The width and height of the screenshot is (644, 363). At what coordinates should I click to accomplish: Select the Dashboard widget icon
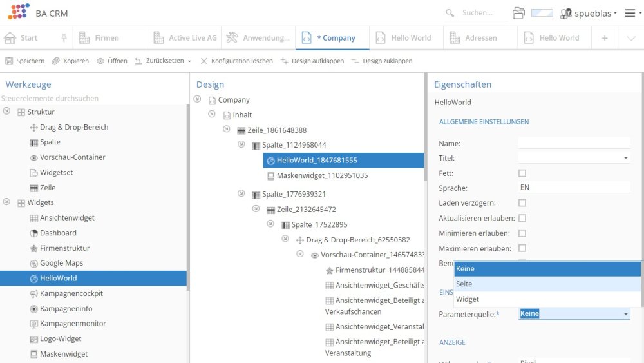click(x=34, y=233)
